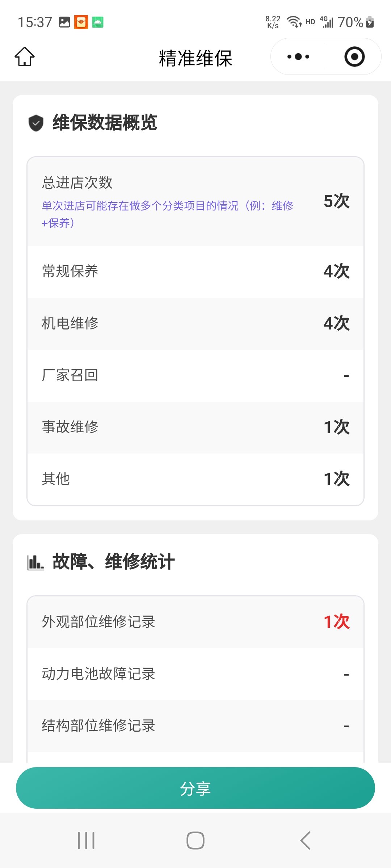Tap the bar chart icon beside 故障、维修统计
Viewport: 391px width, 868px height.
point(35,562)
